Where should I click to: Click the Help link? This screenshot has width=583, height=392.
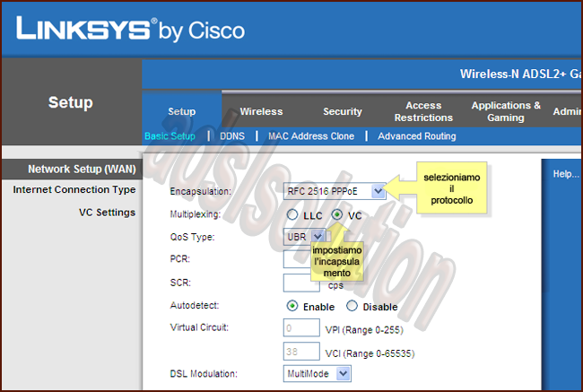565,174
